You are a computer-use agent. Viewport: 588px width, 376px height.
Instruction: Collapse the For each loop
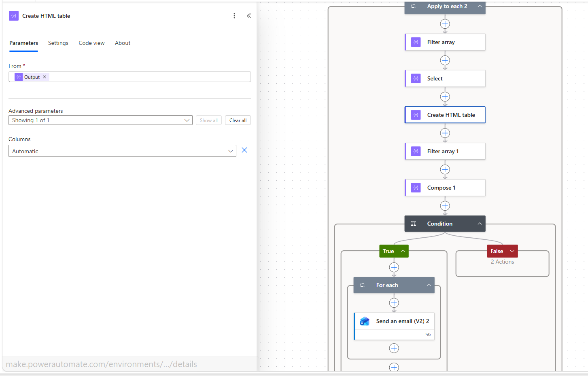click(x=429, y=285)
